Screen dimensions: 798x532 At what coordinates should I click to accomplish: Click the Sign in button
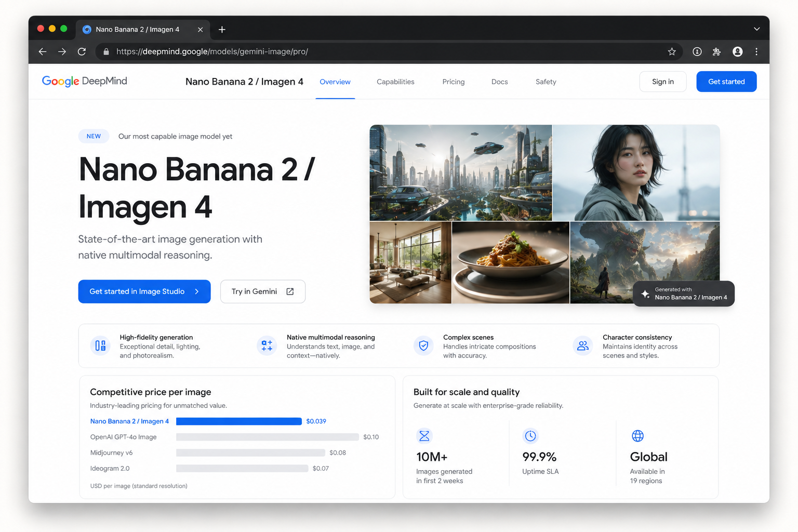pos(663,82)
